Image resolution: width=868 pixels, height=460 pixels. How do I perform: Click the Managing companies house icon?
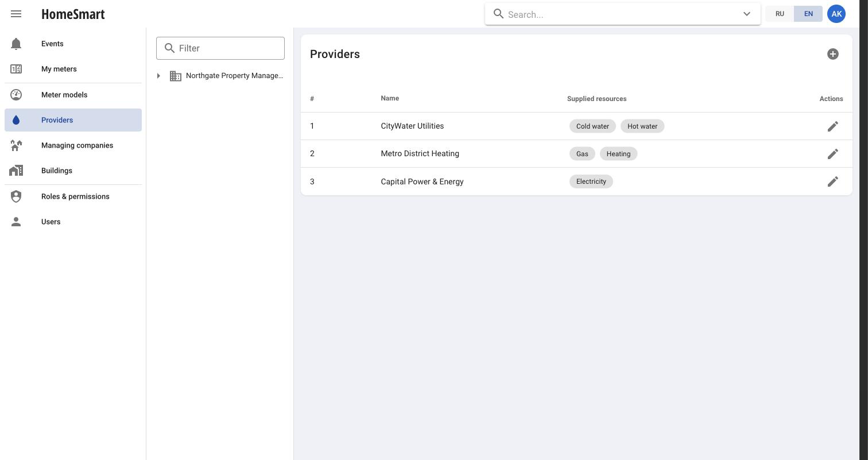pos(16,145)
